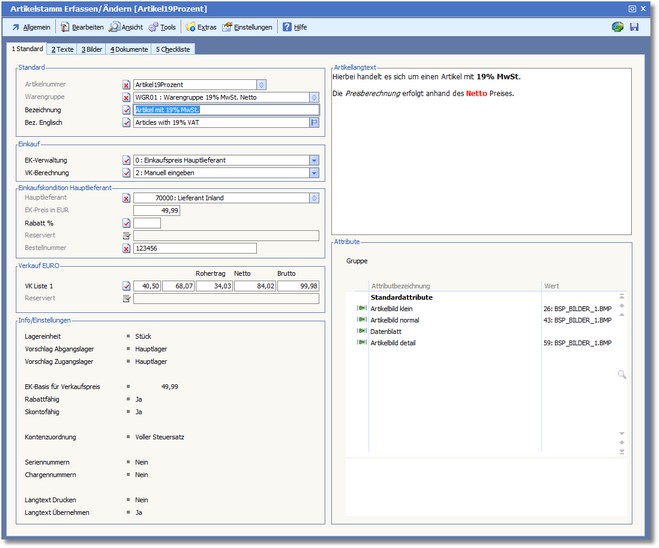Toggle the marker box beside VK Liste 1
This screenshot has height=548, width=659.
(126, 286)
